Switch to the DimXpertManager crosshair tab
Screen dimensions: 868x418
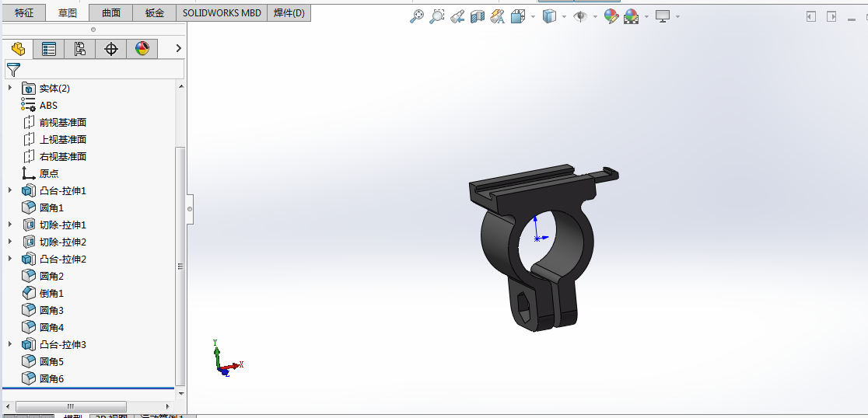coord(110,49)
